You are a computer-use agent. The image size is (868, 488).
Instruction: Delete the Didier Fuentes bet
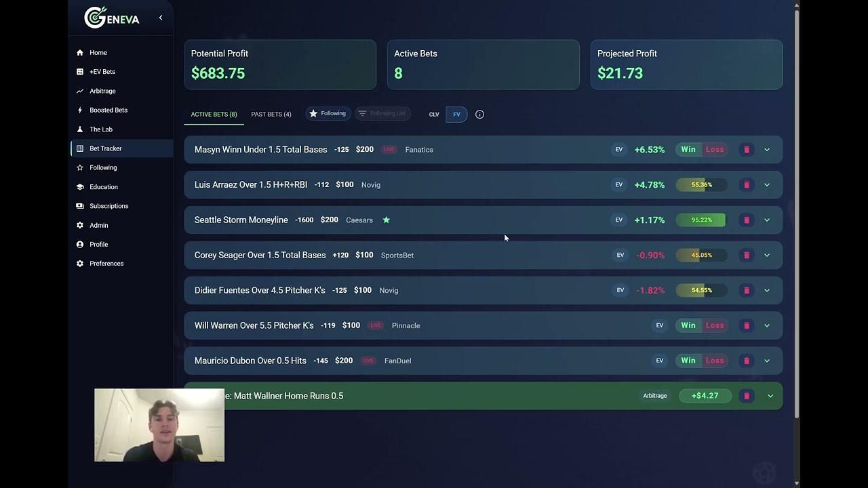(x=747, y=291)
